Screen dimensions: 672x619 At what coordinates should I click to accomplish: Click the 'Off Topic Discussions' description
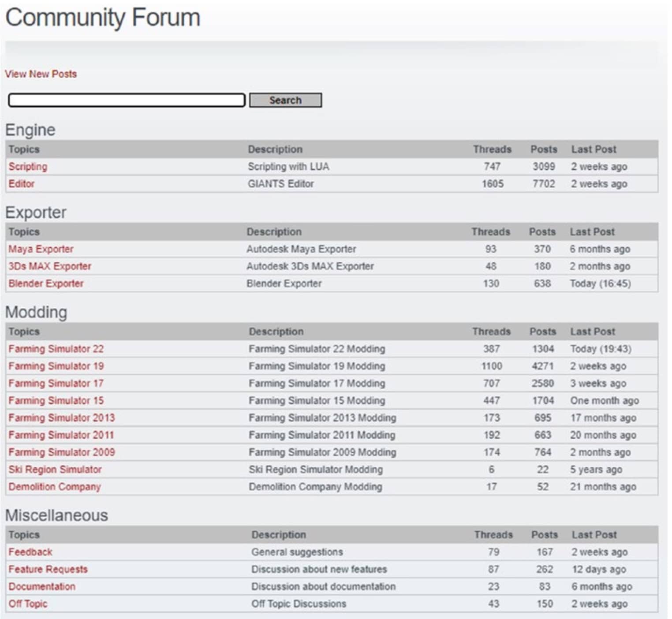(x=299, y=604)
